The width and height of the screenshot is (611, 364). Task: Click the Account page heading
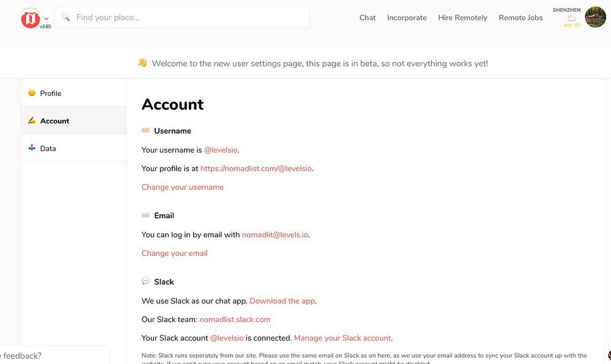click(173, 104)
